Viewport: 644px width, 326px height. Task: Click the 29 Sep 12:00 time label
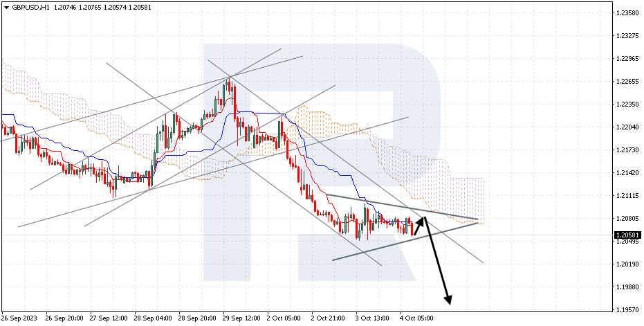(x=240, y=319)
